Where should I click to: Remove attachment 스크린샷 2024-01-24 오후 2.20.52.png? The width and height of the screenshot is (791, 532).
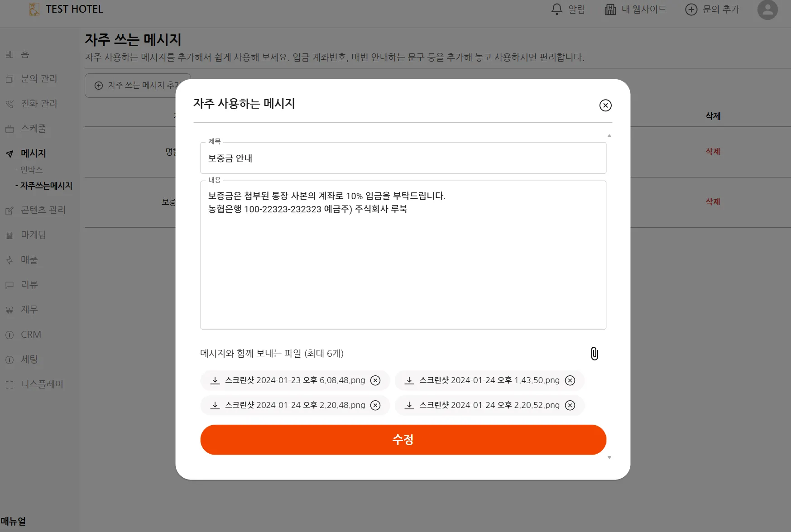570,405
